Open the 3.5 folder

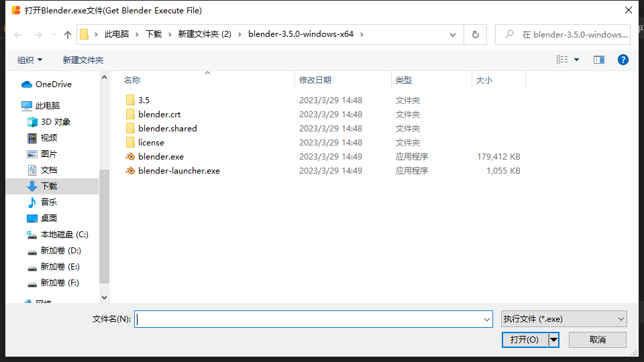[x=144, y=100]
